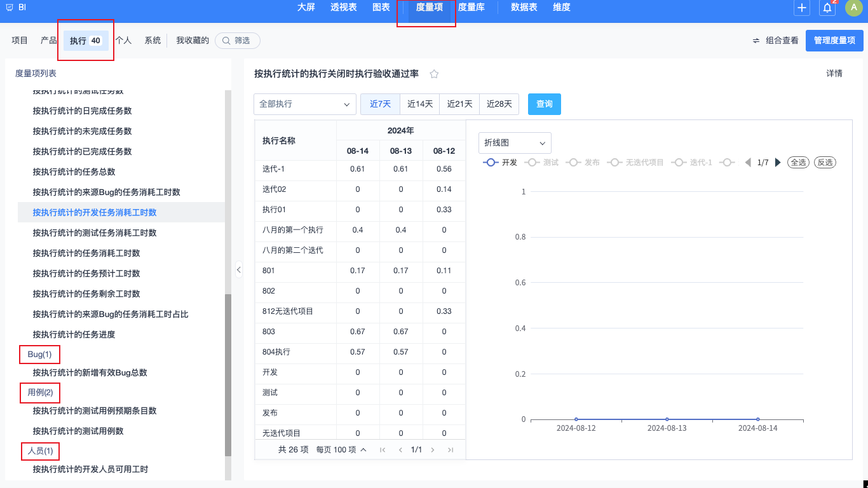Open the 折线图 chart type dropdown
868x488 pixels.
click(515, 143)
